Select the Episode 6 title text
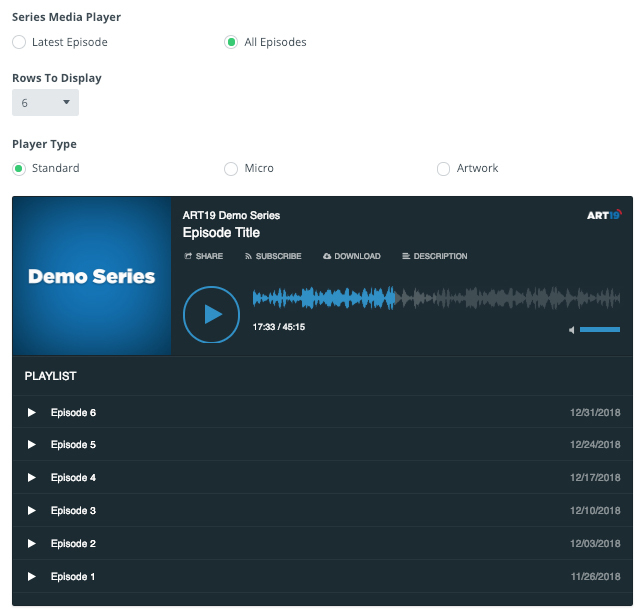Image resolution: width=644 pixels, height=616 pixels. [x=73, y=412]
